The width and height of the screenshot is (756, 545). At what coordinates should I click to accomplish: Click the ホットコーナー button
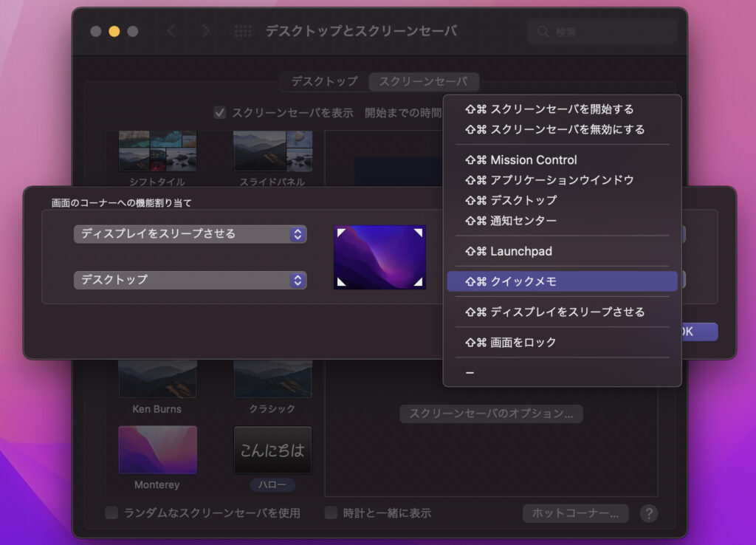tap(575, 514)
